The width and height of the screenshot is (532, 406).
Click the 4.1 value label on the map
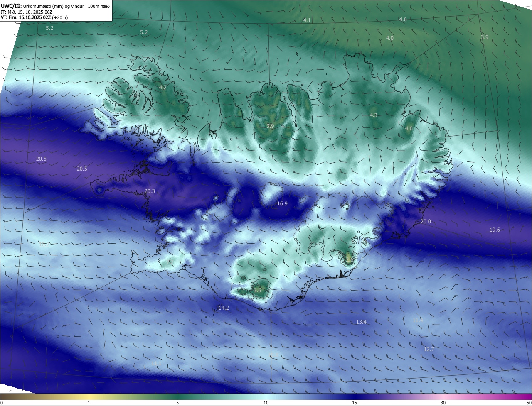[x=307, y=20]
